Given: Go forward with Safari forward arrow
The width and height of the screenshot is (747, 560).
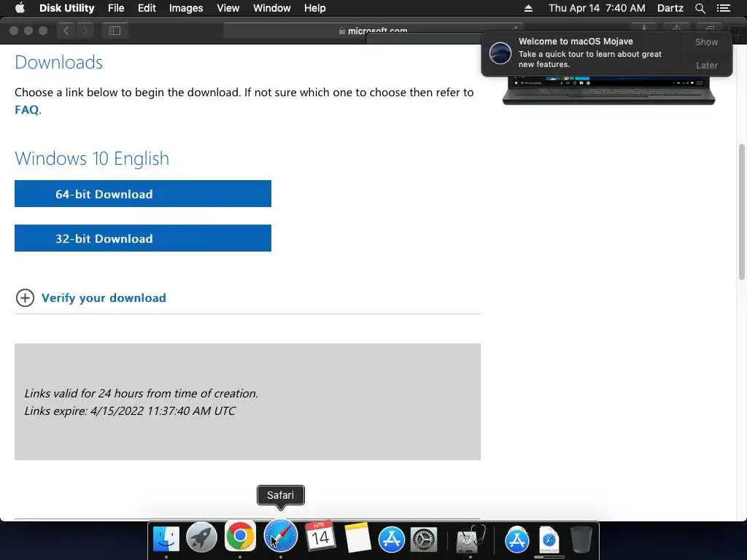Looking at the screenshot, I should pos(85,31).
